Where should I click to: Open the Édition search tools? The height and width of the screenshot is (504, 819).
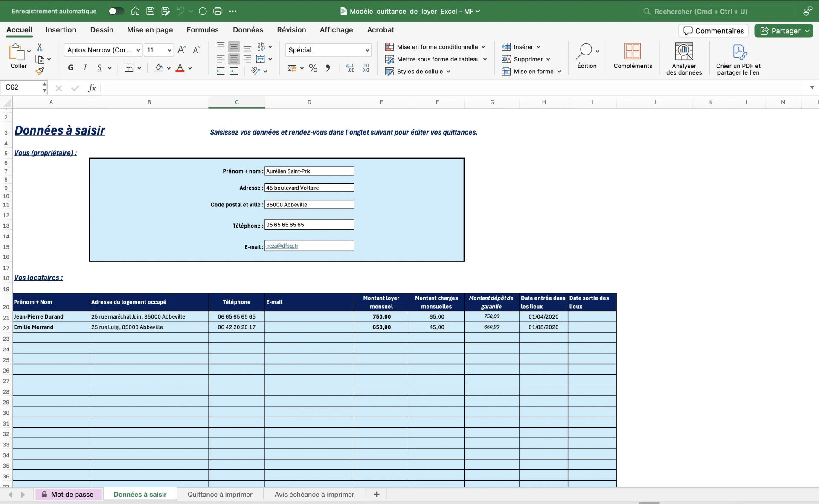point(587,56)
